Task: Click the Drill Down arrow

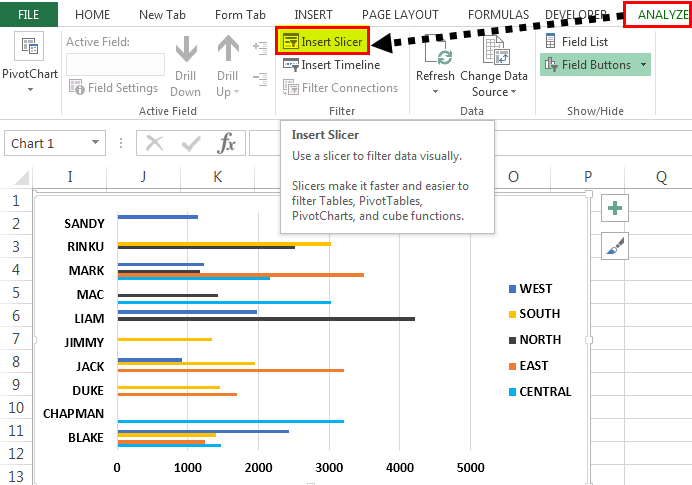Action: pyautogui.click(x=186, y=49)
